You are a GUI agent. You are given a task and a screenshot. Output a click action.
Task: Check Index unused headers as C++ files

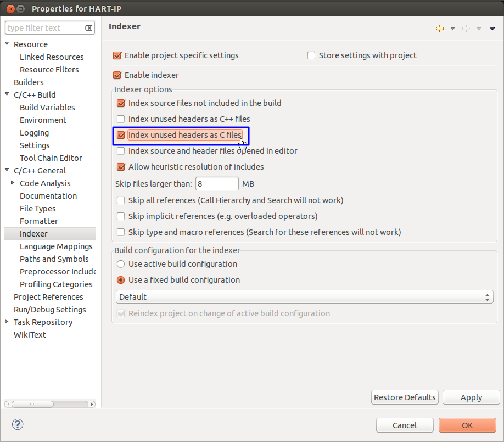pyautogui.click(x=120, y=119)
